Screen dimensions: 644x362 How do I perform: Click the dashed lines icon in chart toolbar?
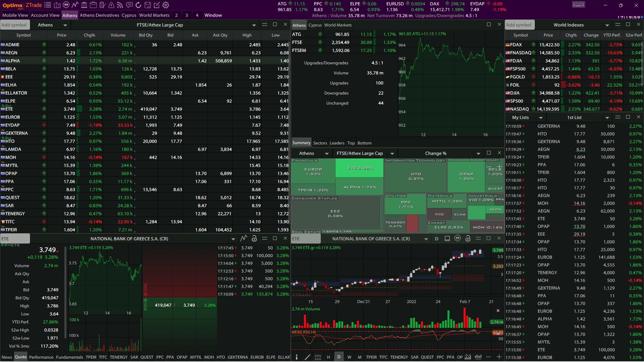coord(318,357)
